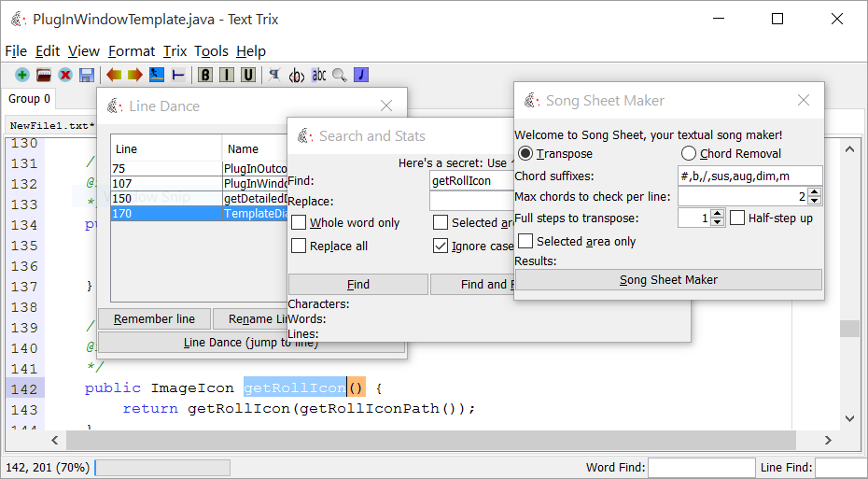
Task: Click Line Dance (jump to line) button
Action: 251,343
